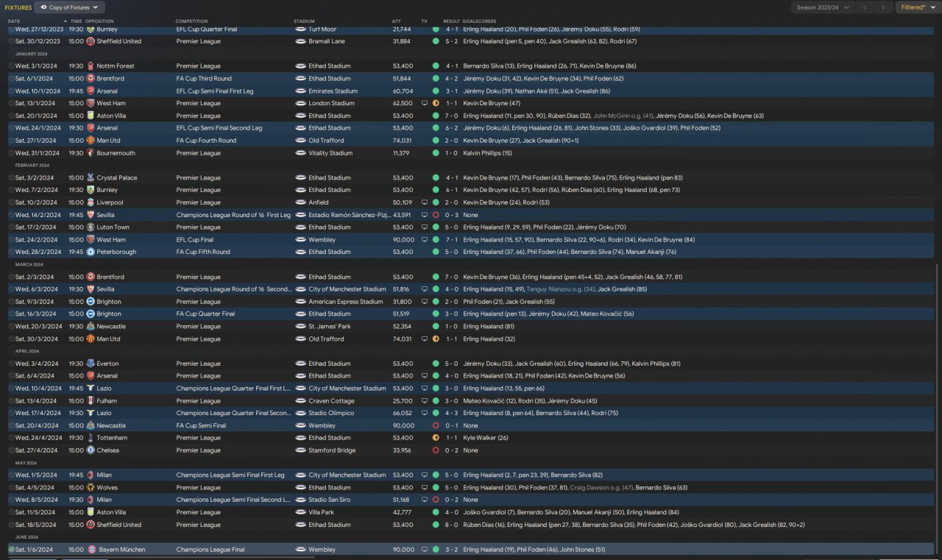Click the 8 - 0 result against Sheffield United
Viewport: 942px width, 560px height.
451,525
